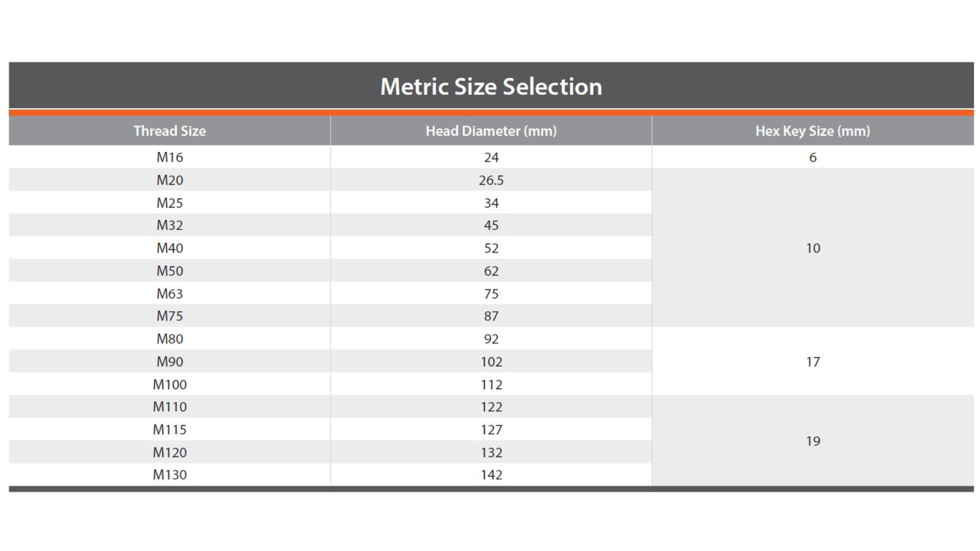
Task: Click the 26.5 head diameter value
Action: (x=491, y=180)
